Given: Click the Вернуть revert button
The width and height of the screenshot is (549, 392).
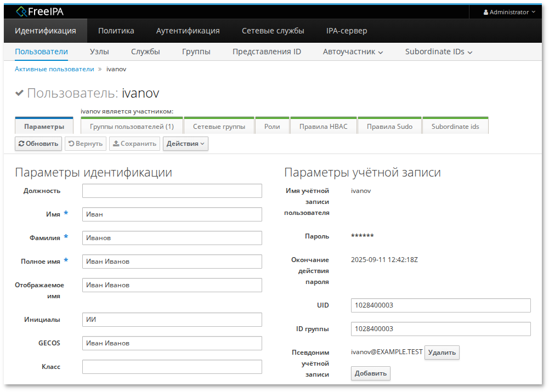Looking at the screenshot, I should tap(86, 144).
